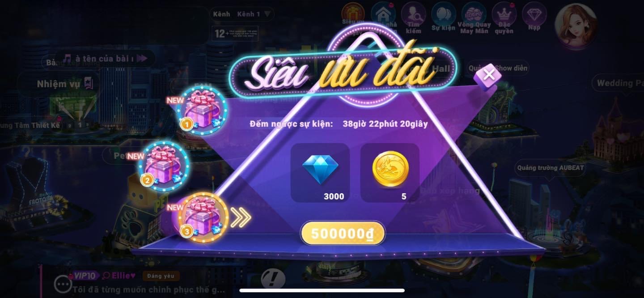Select gift box package number 2
The width and height of the screenshot is (644, 298).
[x=163, y=166]
